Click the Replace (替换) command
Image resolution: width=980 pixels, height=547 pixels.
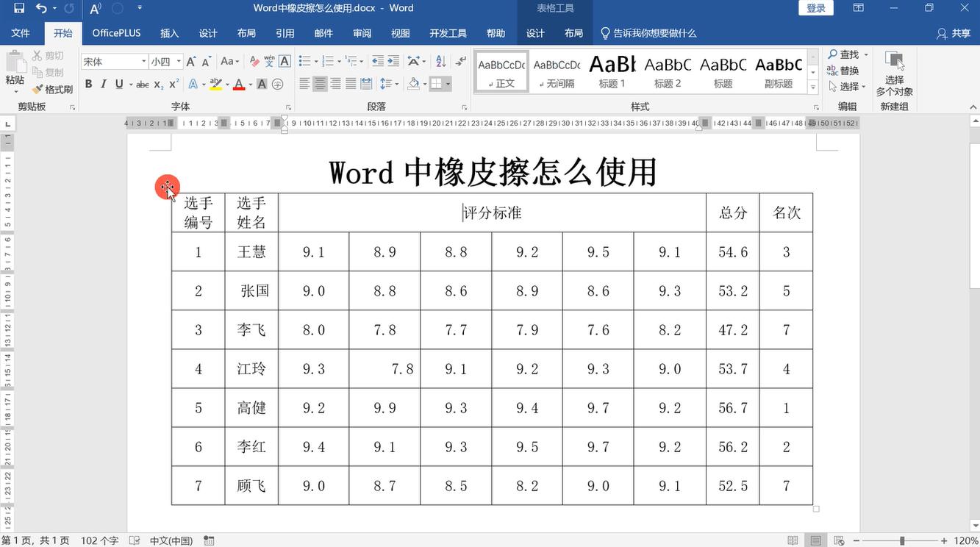(x=843, y=71)
